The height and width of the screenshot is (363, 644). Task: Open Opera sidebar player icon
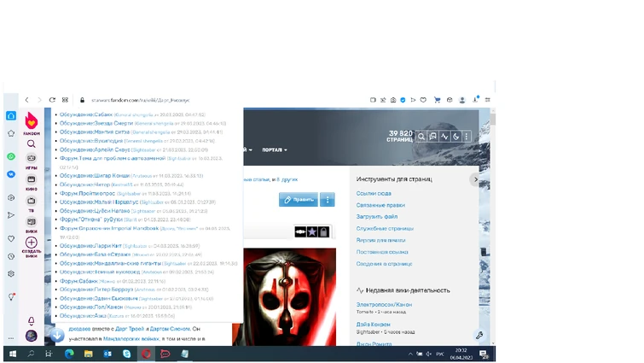click(x=11, y=198)
